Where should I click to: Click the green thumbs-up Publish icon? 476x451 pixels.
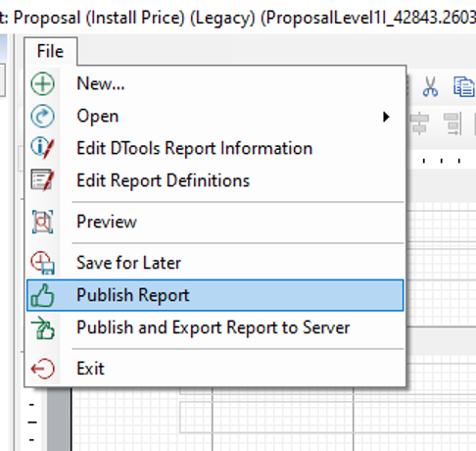pyautogui.click(x=42, y=295)
